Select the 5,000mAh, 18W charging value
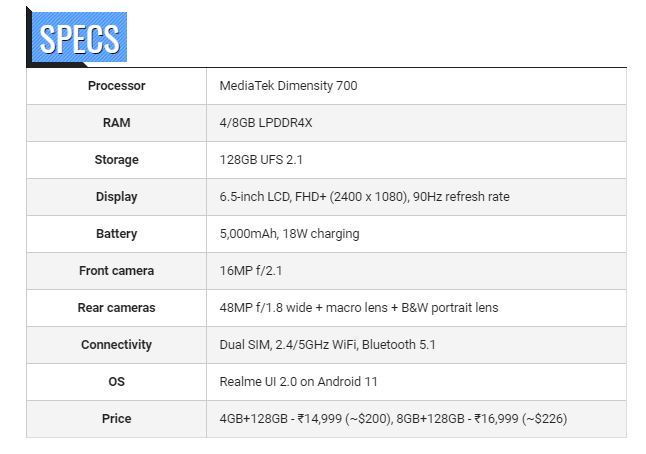Viewport: 646px width, 454px height. point(289,234)
